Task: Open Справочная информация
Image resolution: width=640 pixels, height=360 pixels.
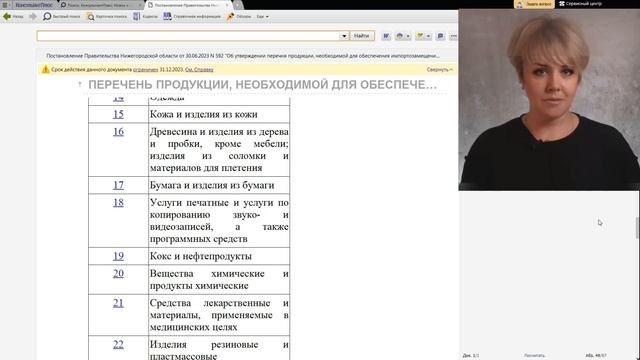Action: [x=192, y=17]
